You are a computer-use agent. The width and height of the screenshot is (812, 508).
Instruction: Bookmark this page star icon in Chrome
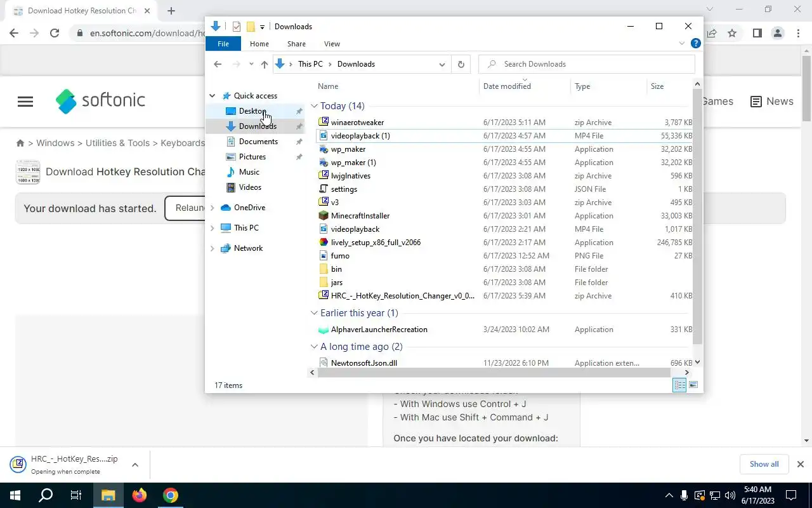[732, 33]
